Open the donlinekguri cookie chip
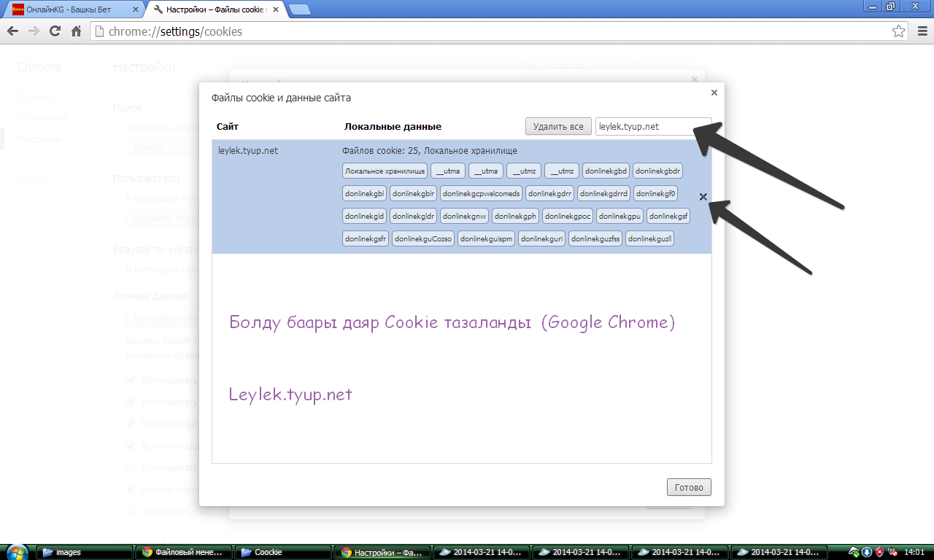Image resolution: width=934 pixels, height=560 pixels. pyautogui.click(x=542, y=239)
